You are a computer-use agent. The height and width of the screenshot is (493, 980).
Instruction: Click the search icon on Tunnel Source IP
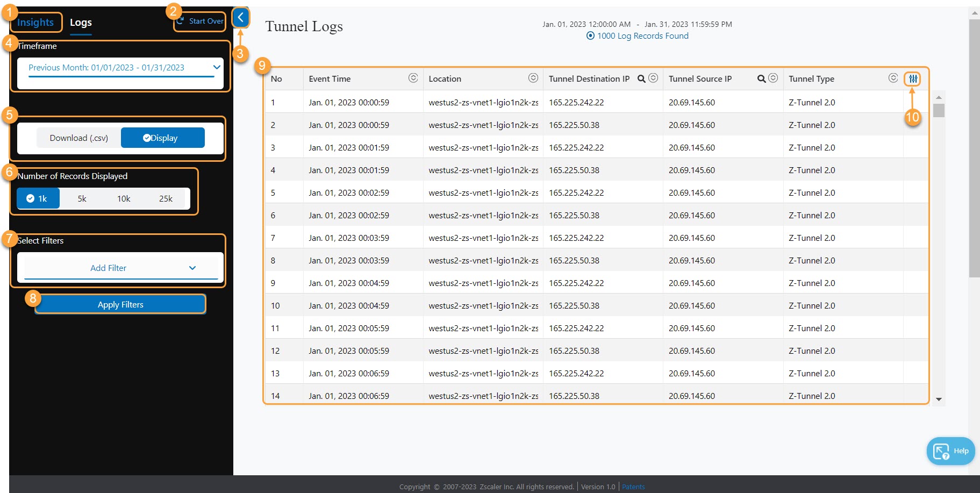(x=761, y=78)
